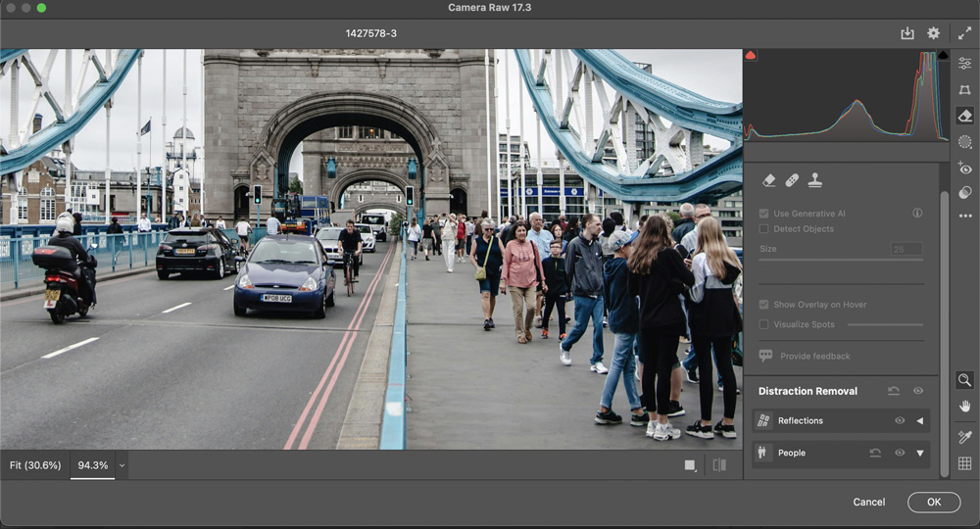Toggle full screen mode arrows

tap(964, 33)
